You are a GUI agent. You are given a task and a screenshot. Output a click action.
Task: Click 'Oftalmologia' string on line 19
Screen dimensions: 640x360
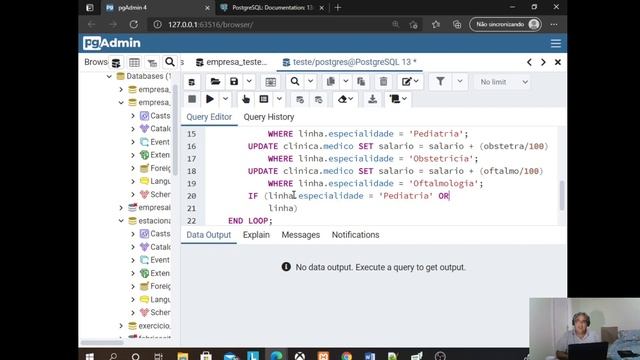click(443, 184)
